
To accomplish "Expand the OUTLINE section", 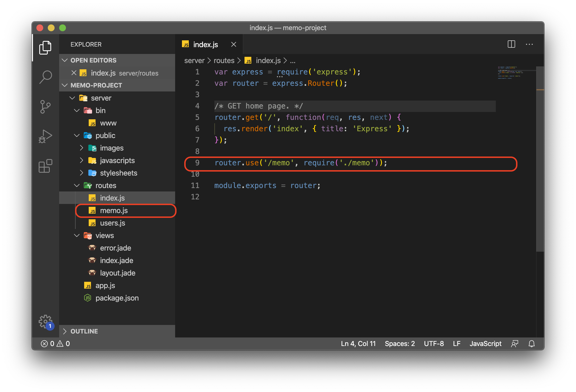I will [x=84, y=331].
